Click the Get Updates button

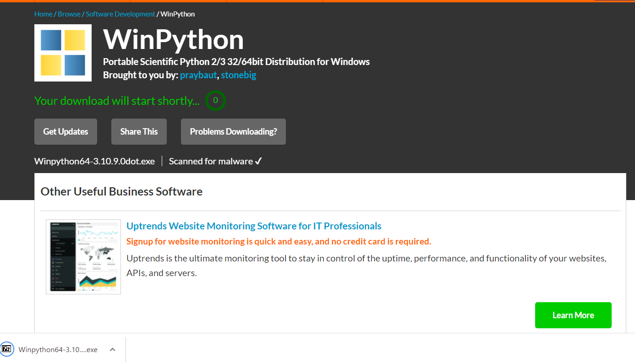[x=66, y=131]
